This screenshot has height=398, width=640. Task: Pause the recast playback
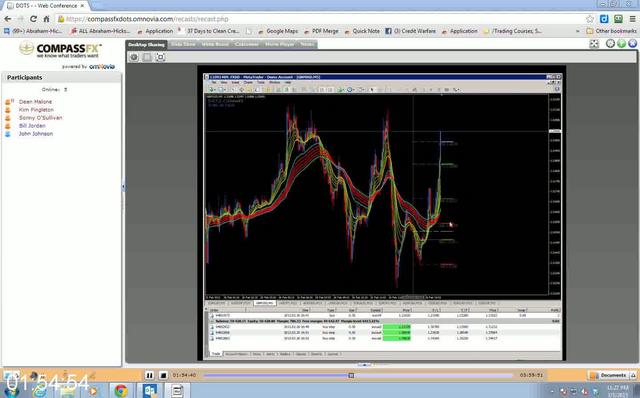click(150, 375)
